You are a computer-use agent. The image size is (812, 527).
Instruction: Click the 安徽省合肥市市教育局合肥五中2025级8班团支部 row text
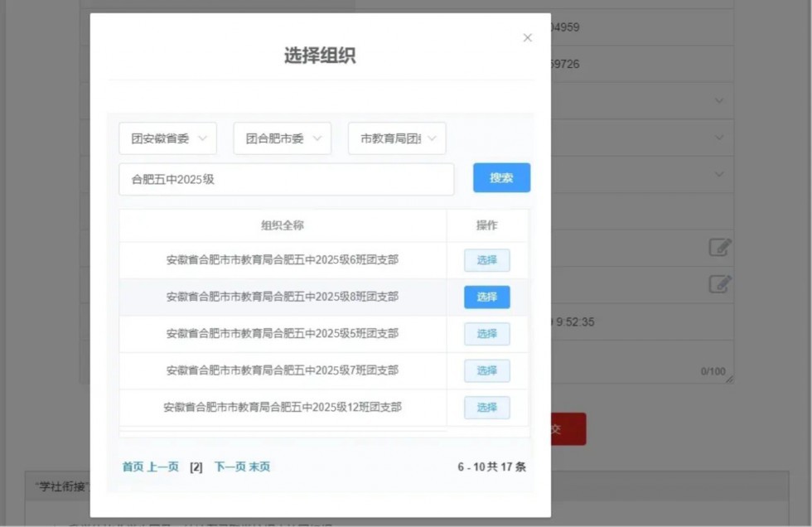point(283,297)
